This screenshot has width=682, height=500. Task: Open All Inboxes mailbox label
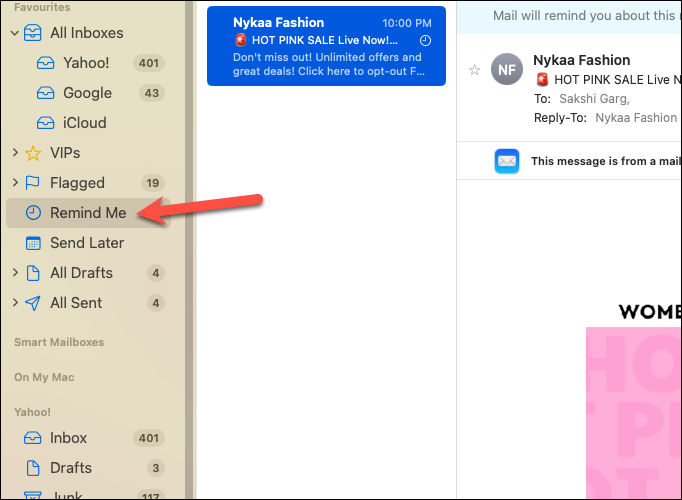click(87, 33)
